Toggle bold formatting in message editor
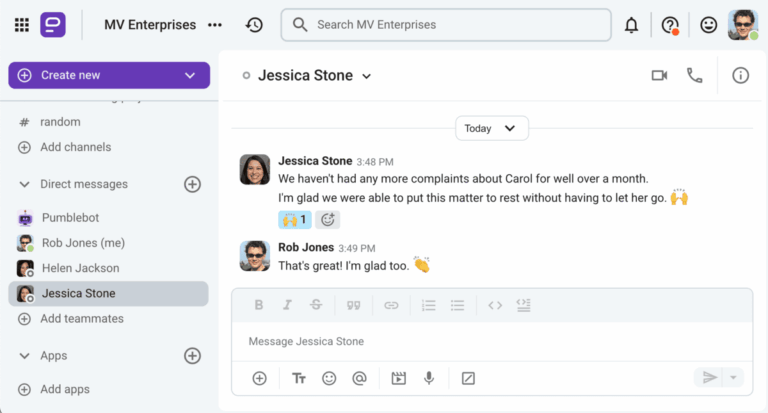768x413 pixels. coord(258,305)
